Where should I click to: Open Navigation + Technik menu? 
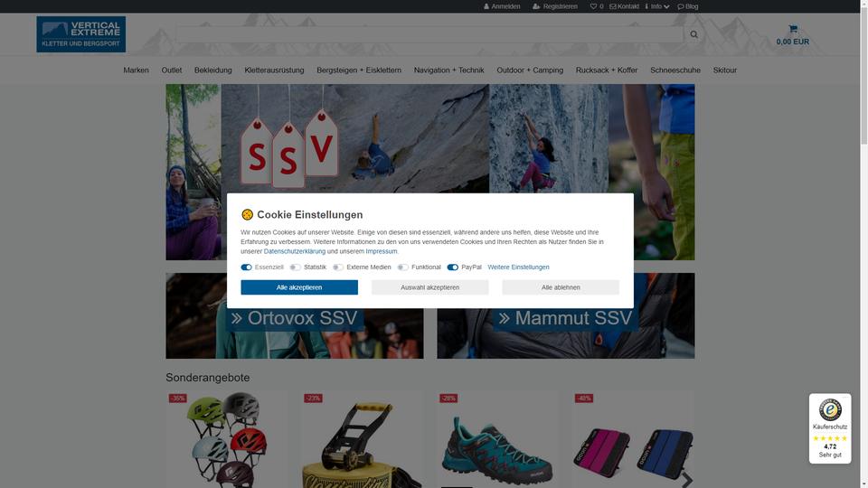click(x=449, y=70)
